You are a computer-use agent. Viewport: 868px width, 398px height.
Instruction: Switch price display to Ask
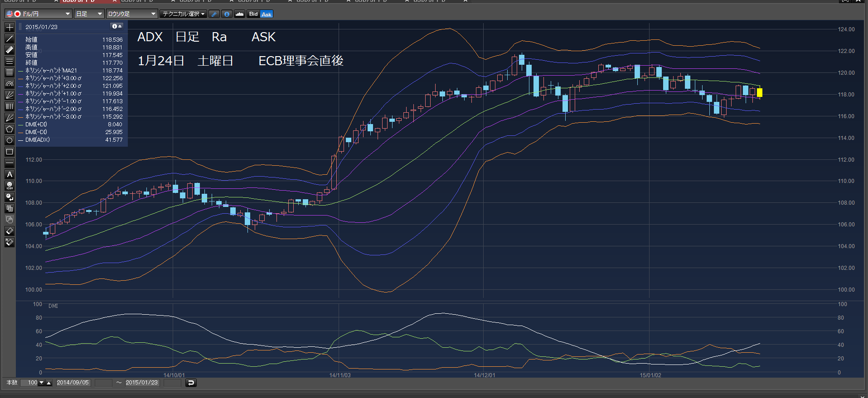267,14
